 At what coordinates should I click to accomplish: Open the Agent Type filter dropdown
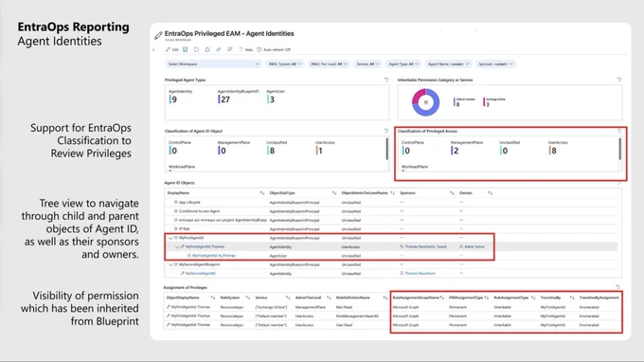403,64
